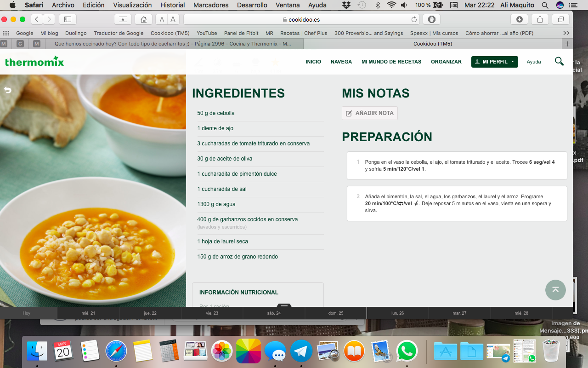
Task: Select 'Hoy' in the timeline bar
Action: click(x=27, y=313)
